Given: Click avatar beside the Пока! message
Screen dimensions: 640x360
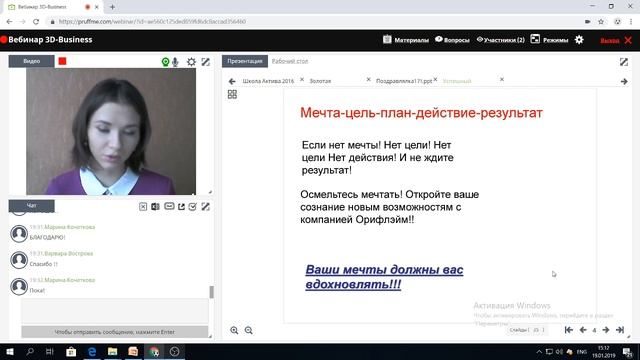Looking at the screenshot, I should (x=19, y=287).
